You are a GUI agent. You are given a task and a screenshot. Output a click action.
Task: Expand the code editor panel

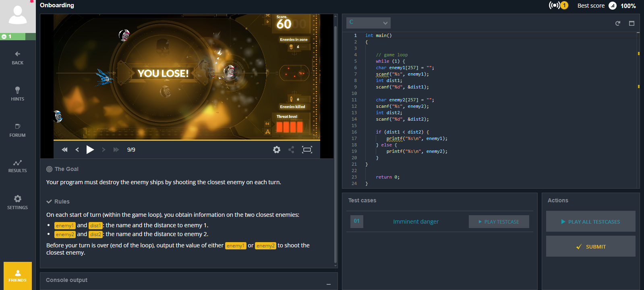(x=632, y=23)
